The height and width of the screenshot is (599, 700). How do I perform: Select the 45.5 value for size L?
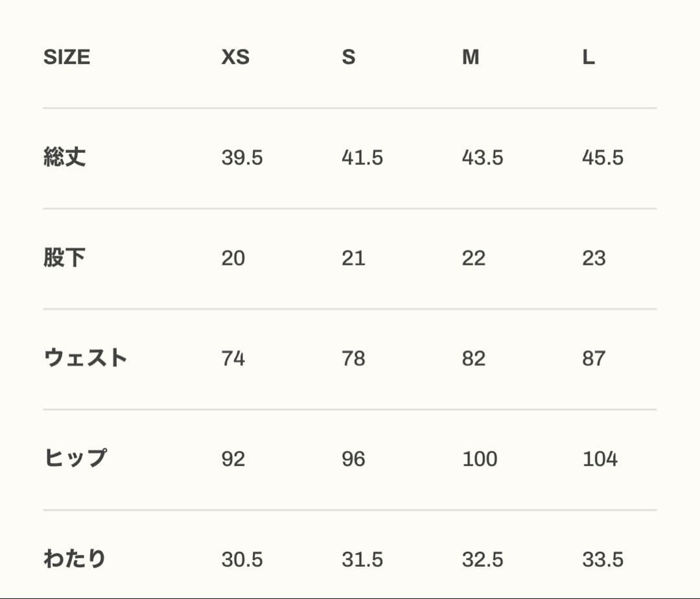[603, 158]
